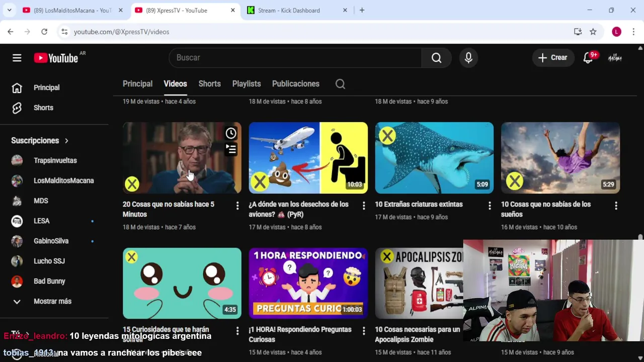Open Trapsinvueltas subscription

coord(54,160)
